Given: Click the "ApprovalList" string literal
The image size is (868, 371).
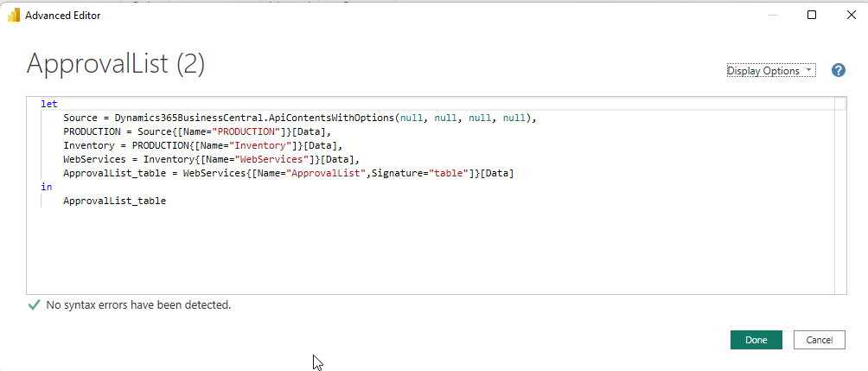Looking at the screenshot, I should [x=327, y=173].
